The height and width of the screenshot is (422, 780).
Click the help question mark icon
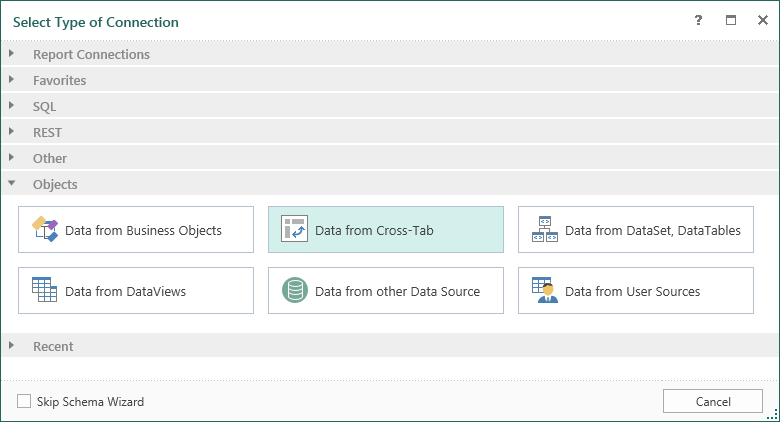point(698,20)
